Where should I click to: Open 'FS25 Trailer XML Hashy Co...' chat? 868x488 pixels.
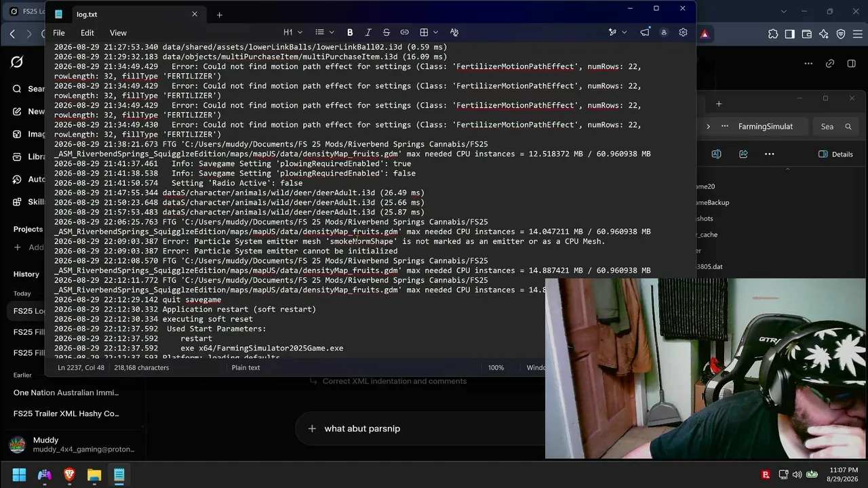click(x=66, y=413)
